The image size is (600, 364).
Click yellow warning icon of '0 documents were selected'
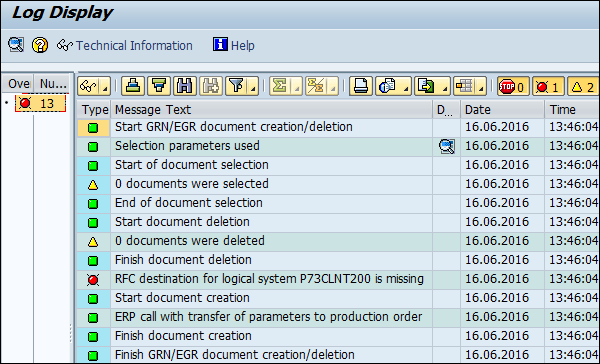click(x=93, y=185)
